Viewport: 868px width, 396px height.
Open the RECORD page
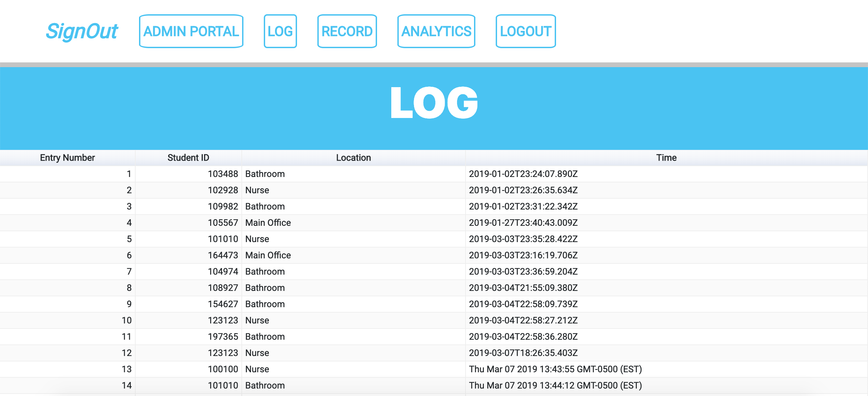347,31
